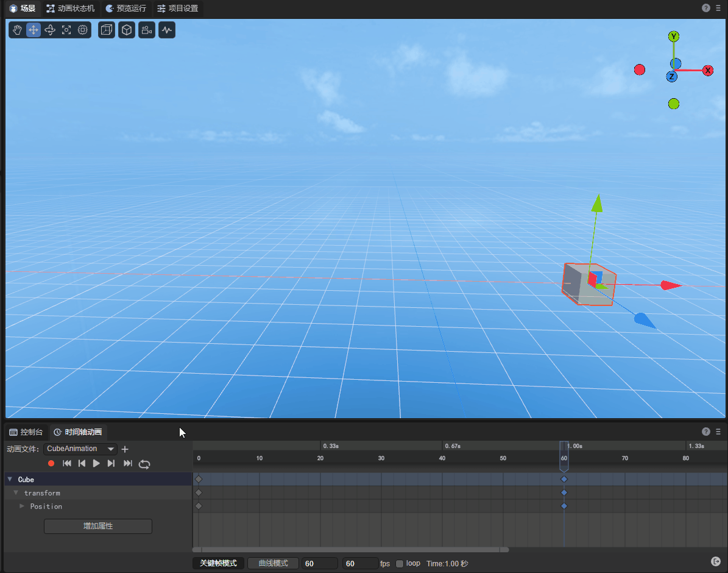Click the camera settings icon
The image size is (728, 573).
click(146, 30)
